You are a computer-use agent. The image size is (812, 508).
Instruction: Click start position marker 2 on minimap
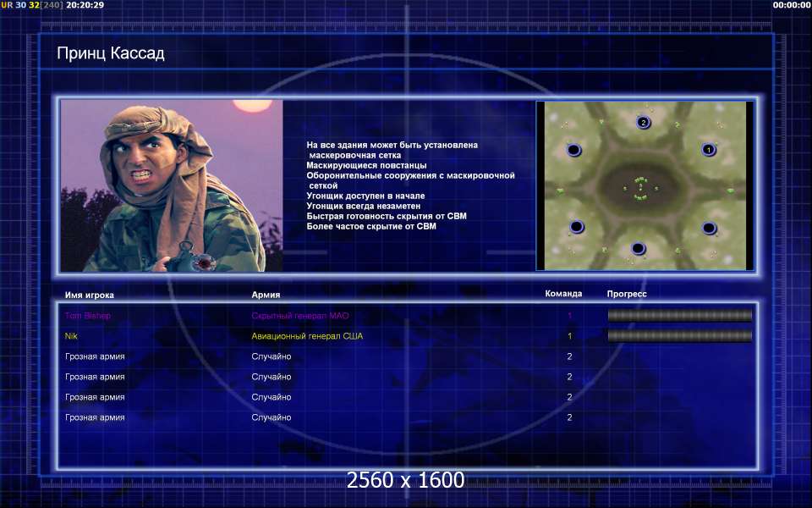click(x=643, y=122)
